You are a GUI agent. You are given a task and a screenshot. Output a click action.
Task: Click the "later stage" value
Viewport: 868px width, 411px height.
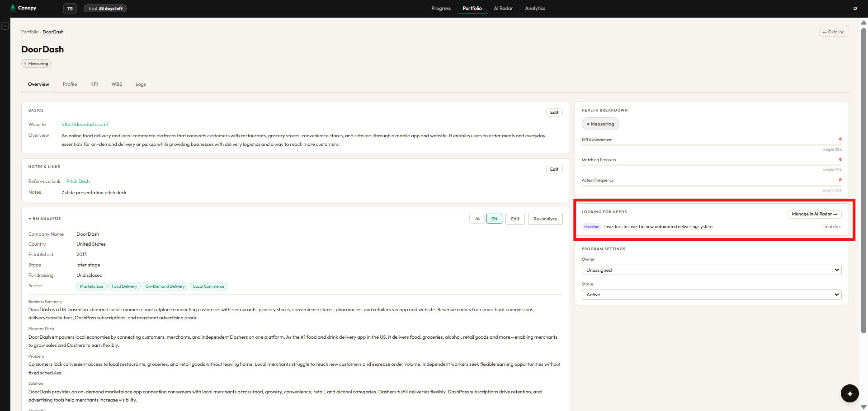click(x=88, y=265)
